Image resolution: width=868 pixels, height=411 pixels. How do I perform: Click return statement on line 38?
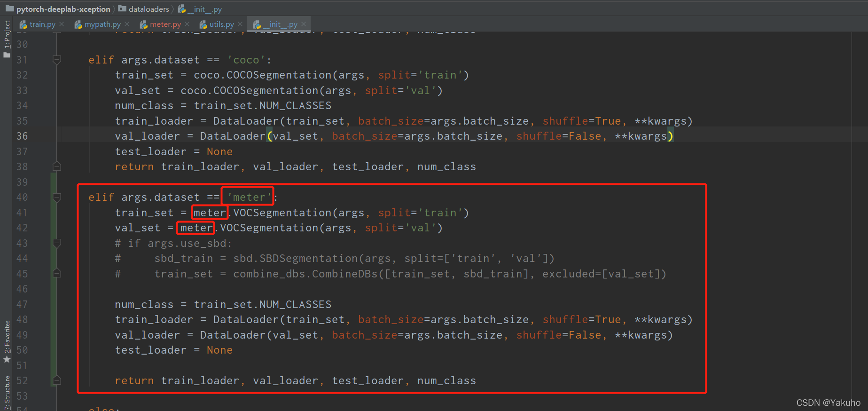pos(295,166)
